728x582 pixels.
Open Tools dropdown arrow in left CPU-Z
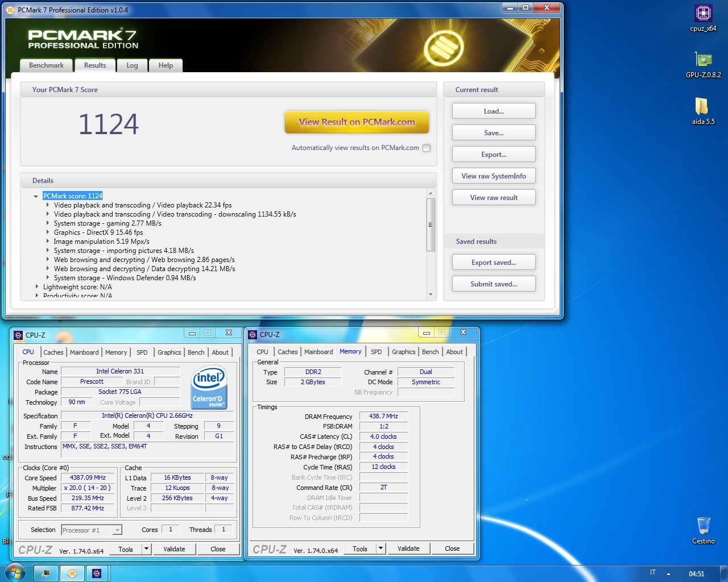pyautogui.click(x=146, y=549)
